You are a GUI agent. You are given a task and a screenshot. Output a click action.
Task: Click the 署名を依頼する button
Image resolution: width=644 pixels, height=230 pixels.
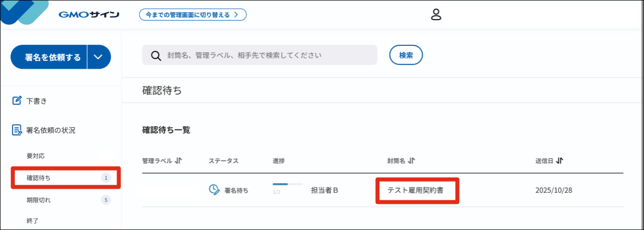pos(49,57)
